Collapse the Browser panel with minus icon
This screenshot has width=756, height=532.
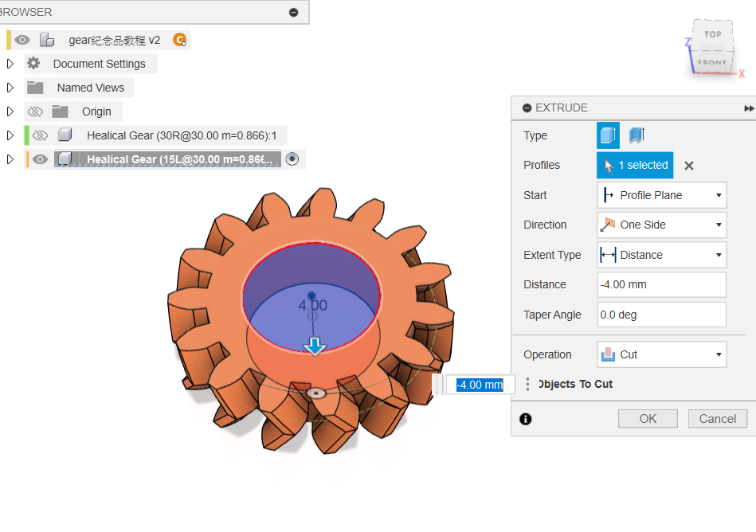[x=293, y=12]
